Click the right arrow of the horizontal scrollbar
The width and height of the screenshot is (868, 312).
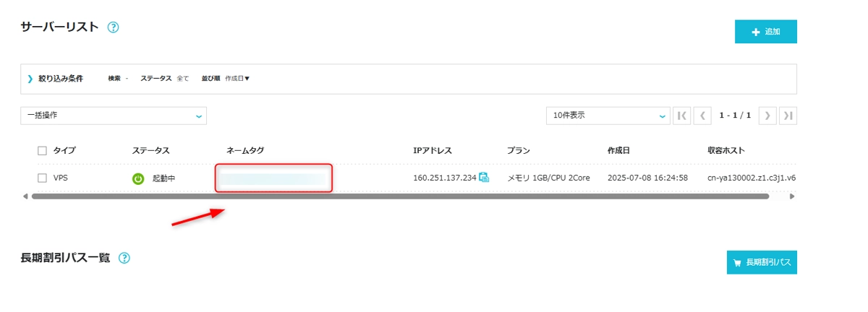792,196
